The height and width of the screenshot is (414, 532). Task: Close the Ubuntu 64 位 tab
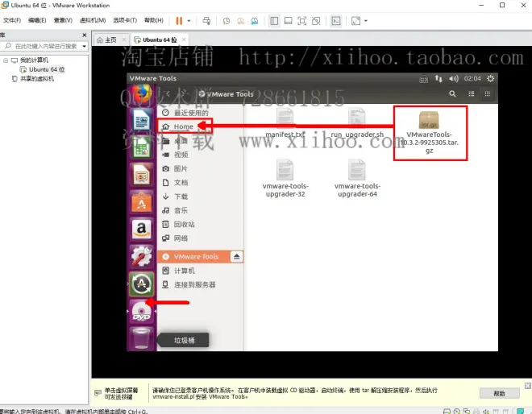tap(184, 39)
